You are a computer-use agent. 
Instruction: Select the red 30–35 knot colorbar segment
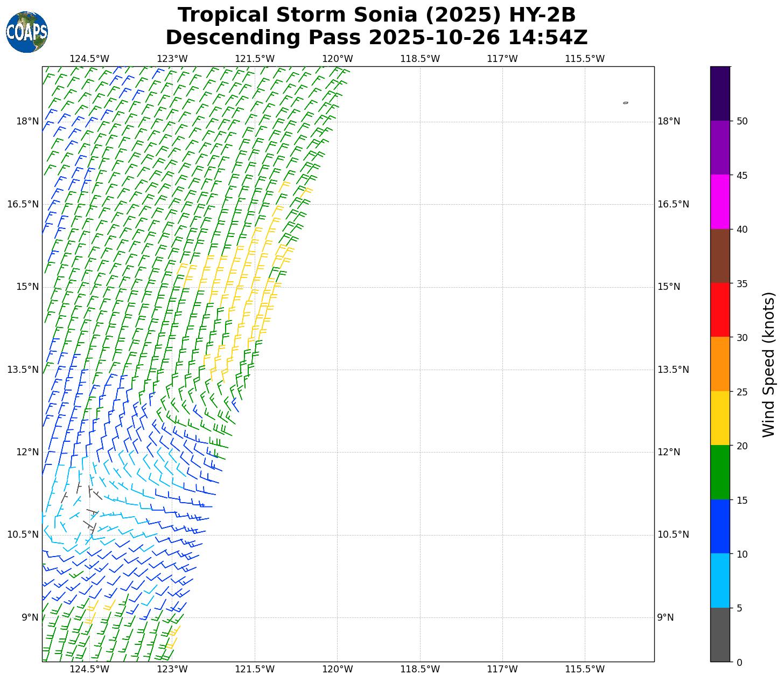[720, 310]
